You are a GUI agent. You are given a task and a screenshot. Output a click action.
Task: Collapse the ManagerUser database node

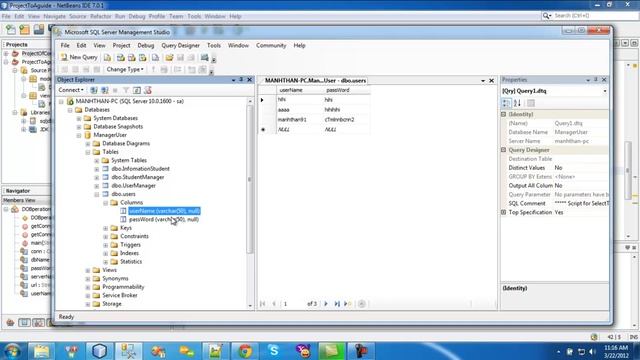pyautogui.click(x=79, y=135)
